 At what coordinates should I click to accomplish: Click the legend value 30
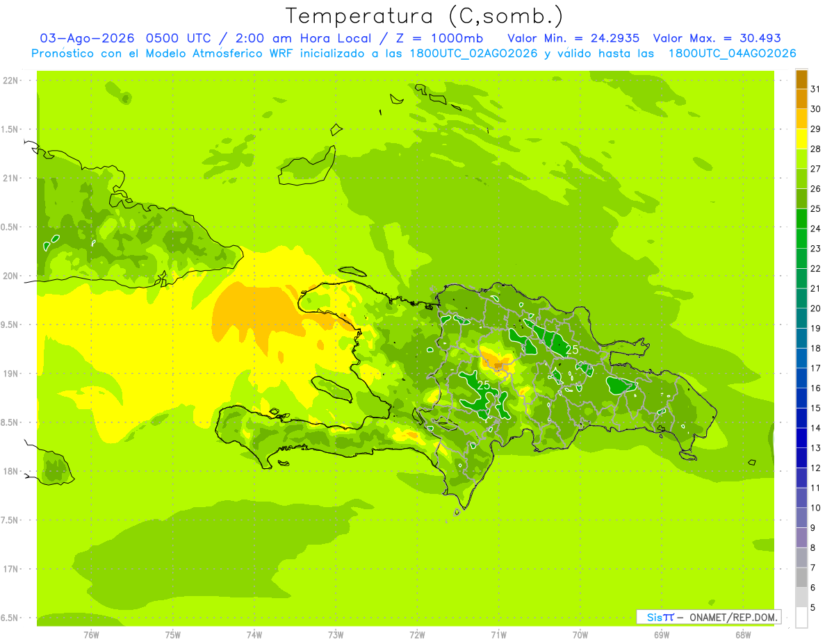pos(816,109)
